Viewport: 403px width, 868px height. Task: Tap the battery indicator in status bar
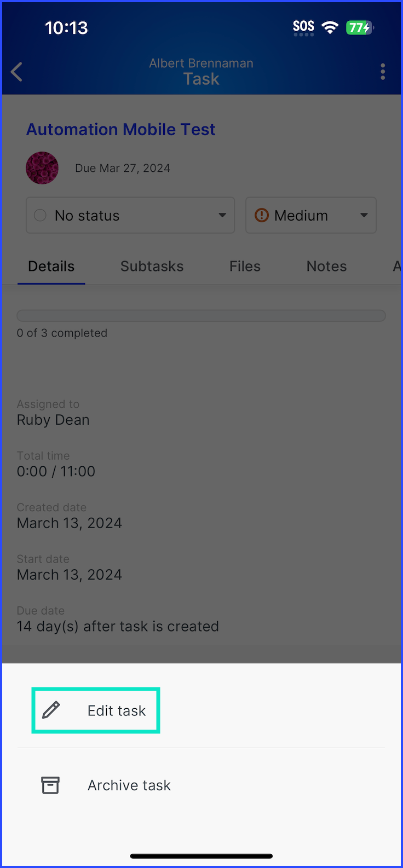point(359,27)
